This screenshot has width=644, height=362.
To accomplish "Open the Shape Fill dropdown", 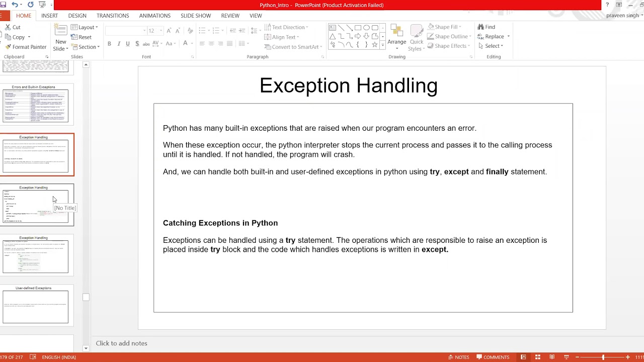I will tap(444, 27).
